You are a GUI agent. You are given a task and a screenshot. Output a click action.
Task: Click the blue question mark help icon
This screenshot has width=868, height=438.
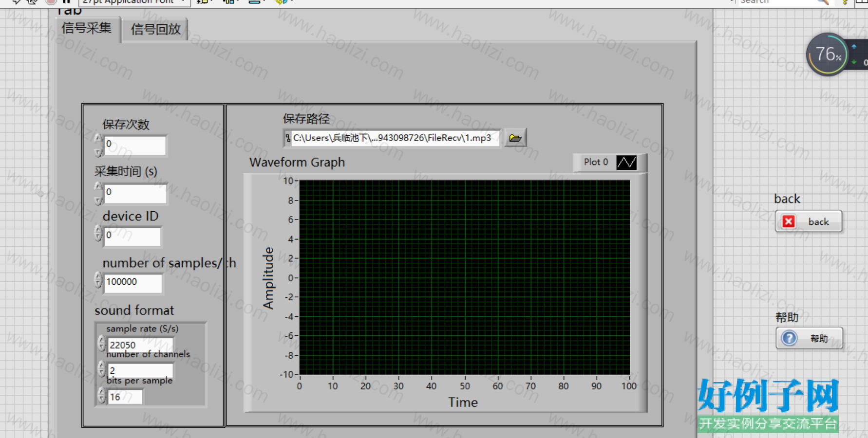[x=789, y=338]
